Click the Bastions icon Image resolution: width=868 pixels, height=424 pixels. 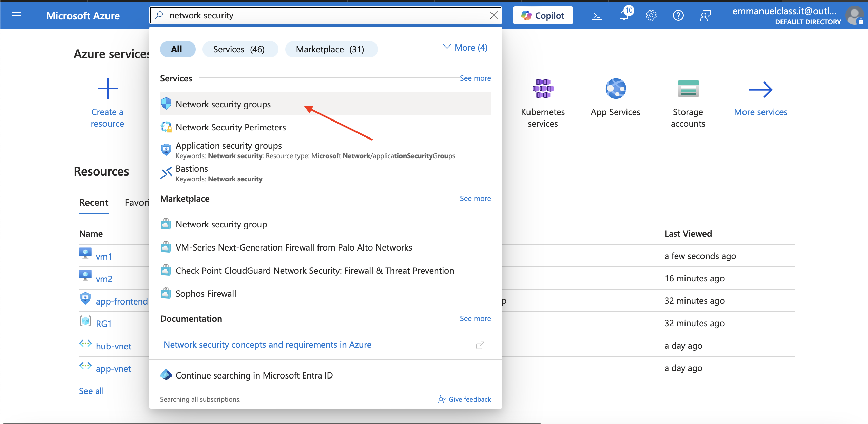tap(166, 173)
